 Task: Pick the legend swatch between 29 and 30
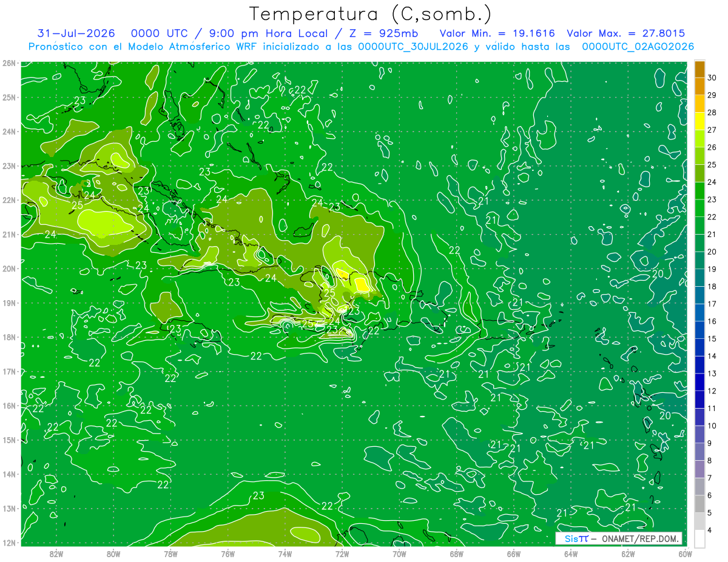[x=699, y=86]
